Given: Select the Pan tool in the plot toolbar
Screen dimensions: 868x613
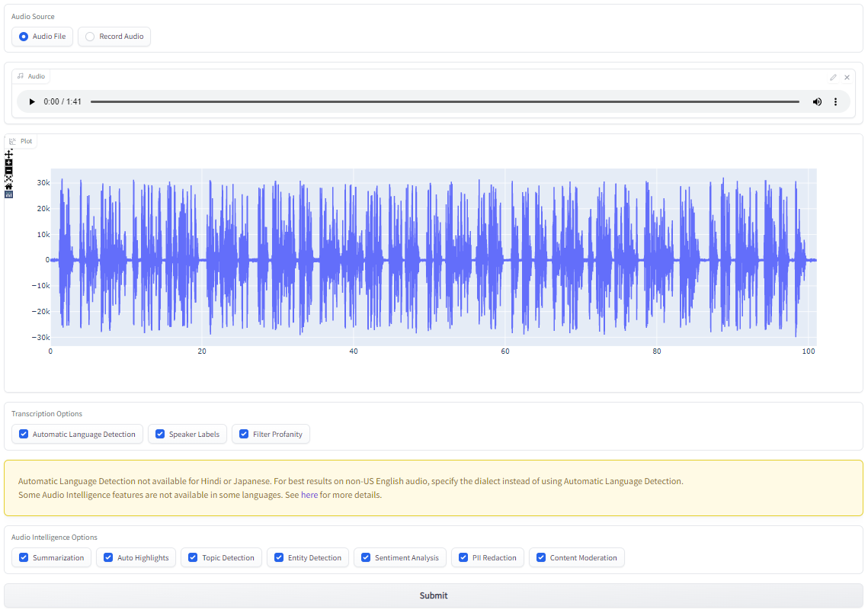Looking at the screenshot, I should tap(8, 155).
